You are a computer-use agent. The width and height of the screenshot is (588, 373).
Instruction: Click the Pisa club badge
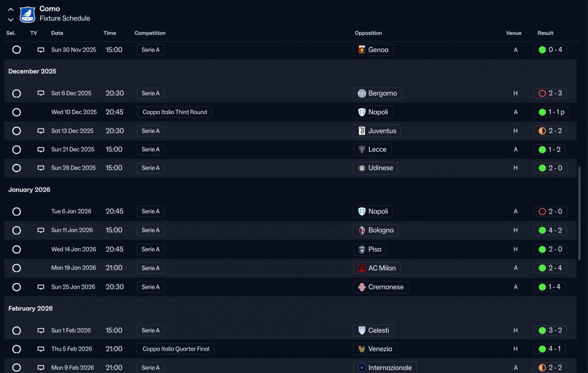tap(362, 249)
